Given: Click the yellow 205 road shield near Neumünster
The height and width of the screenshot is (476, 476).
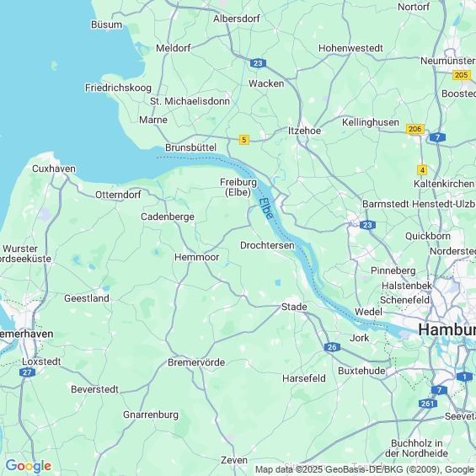Looking at the screenshot, I should (x=462, y=75).
